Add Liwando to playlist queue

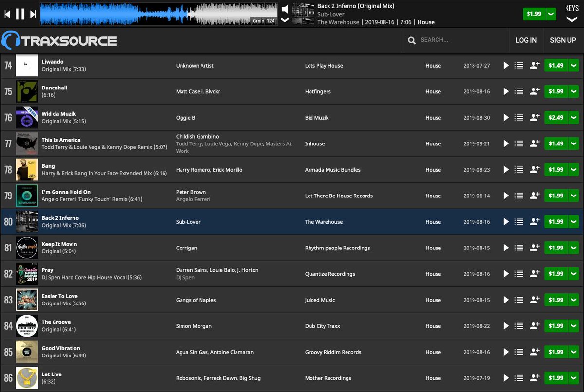coord(519,65)
